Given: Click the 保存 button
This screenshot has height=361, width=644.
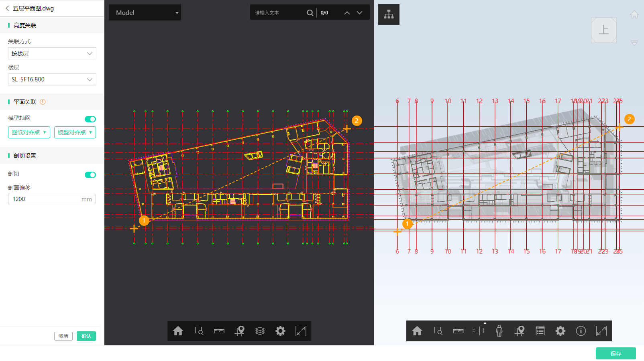Looking at the screenshot, I should pos(616,353).
